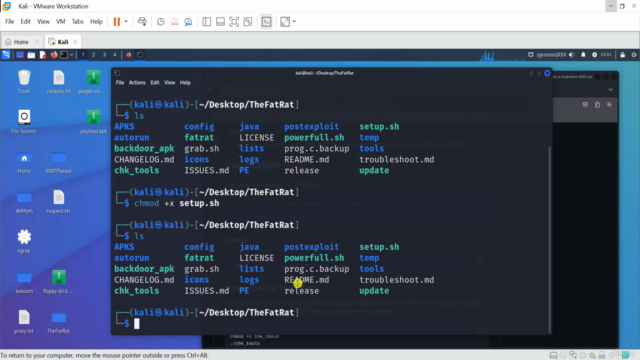The width and height of the screenshot is (640, 360).
Task: Pause the virtual machine in VMware toolbar
Action: tap(117, 22)
